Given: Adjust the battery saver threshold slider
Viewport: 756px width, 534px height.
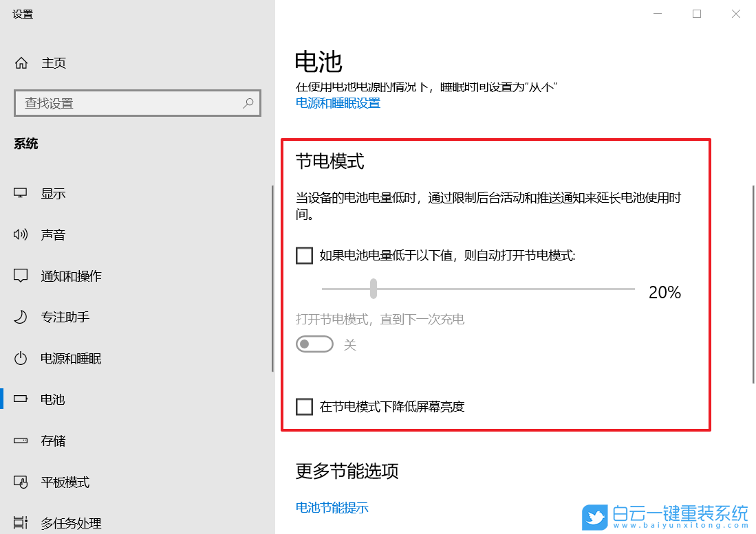Looking at the screenshot, I should click(374, 289).
